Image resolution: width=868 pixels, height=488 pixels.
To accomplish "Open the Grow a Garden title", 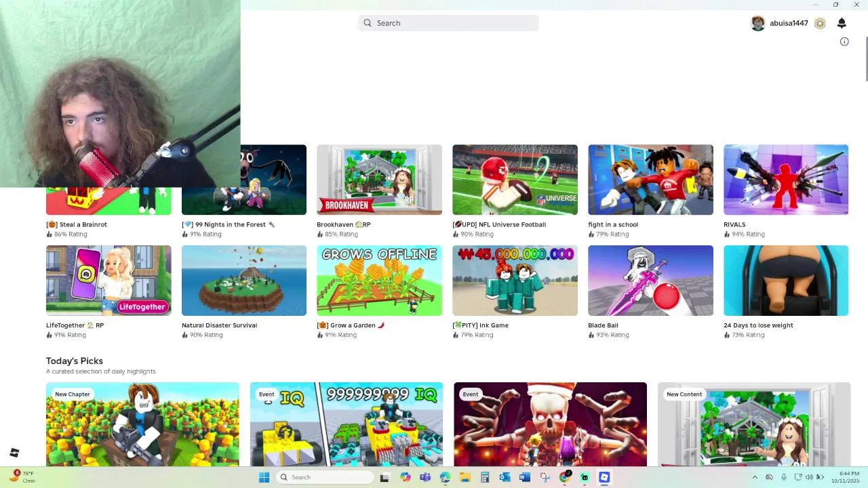I will tap(351, 325).
